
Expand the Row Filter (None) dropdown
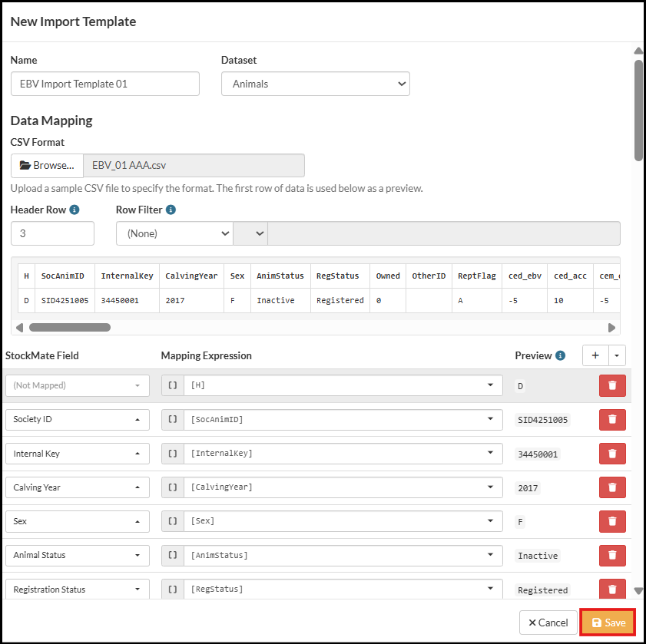(x=174, y=233)
